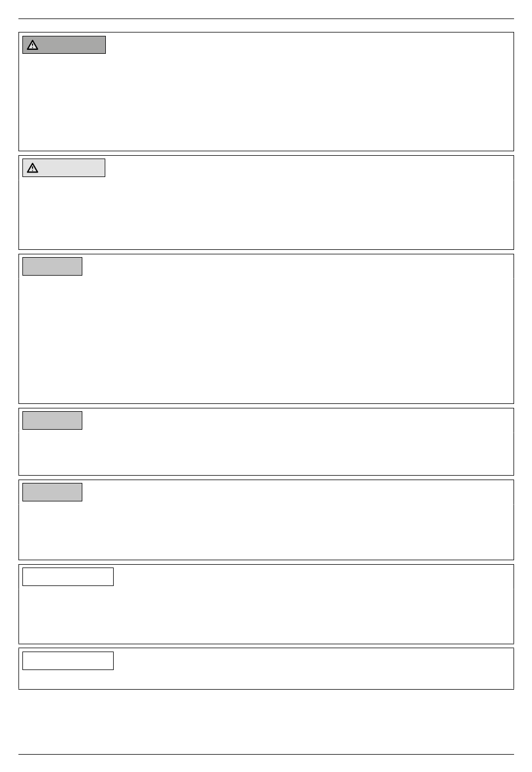532x772 pixels.
Task: Click the white label box in the sixth panel
Action: pos(68,576)
